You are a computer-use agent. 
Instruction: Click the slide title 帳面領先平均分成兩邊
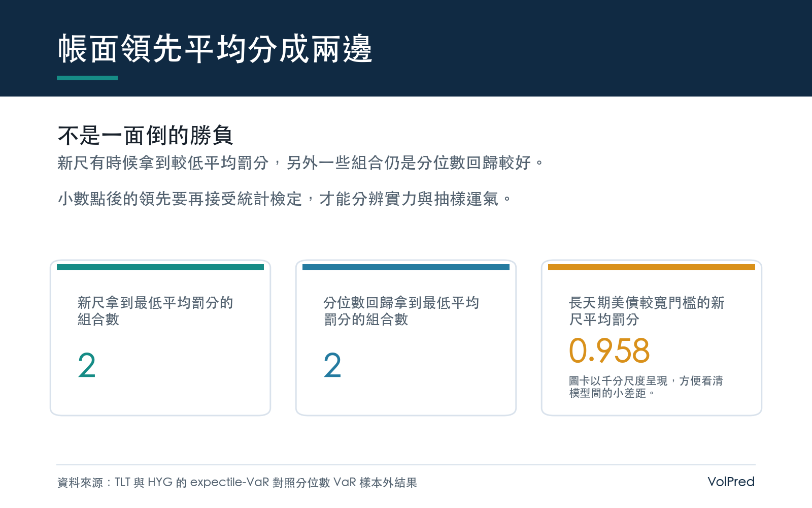coord(215,49)
